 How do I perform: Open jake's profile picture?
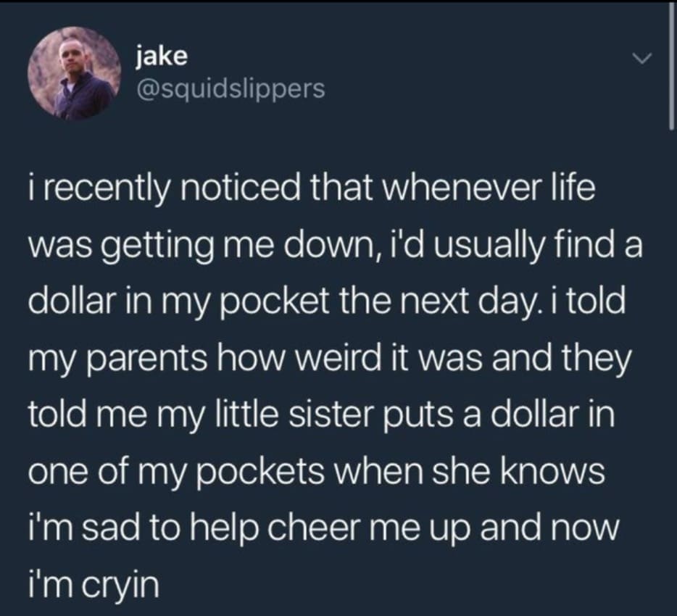[x=74, y=73]
